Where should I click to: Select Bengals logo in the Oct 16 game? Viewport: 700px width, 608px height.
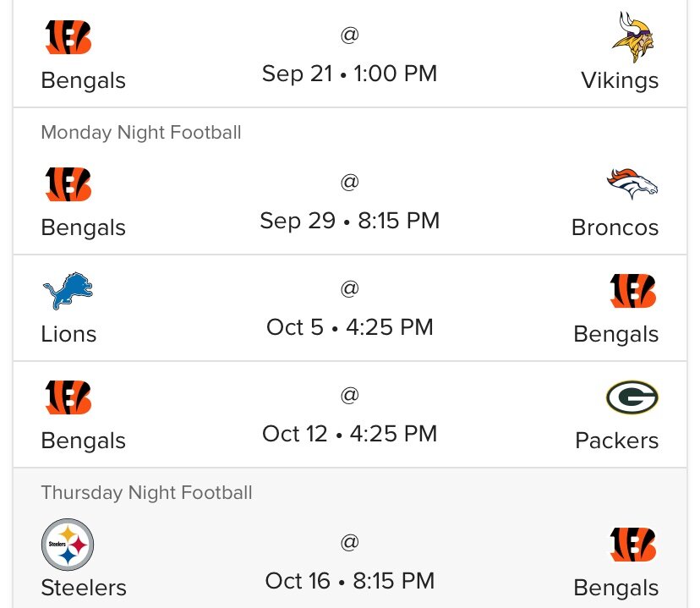coord(633,545)
